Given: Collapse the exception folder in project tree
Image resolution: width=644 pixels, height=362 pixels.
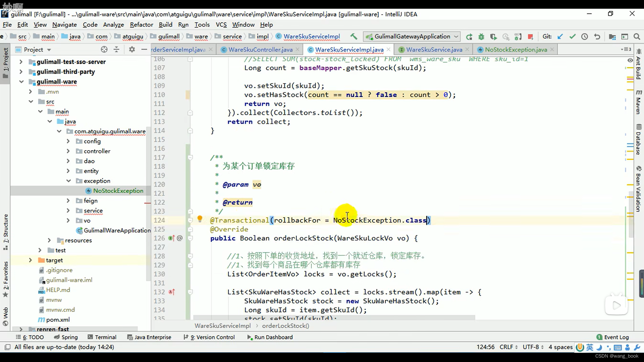Looking at the screenshot, I should click(x=68, y=181).
